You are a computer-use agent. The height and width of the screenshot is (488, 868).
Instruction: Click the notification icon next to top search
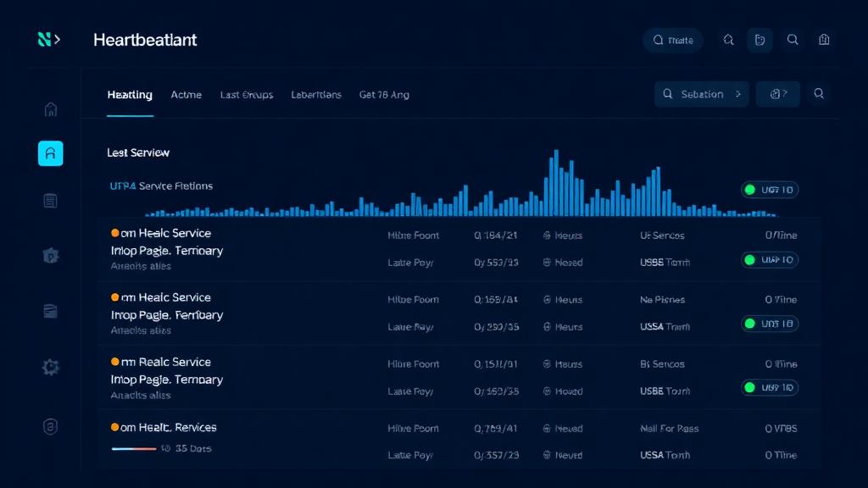(728, 39)
